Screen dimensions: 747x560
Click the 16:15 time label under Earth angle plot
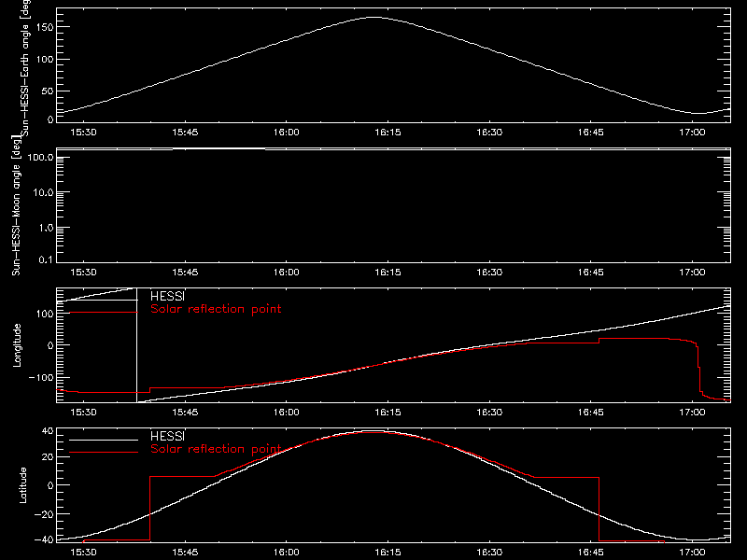[x=388, y=133]
